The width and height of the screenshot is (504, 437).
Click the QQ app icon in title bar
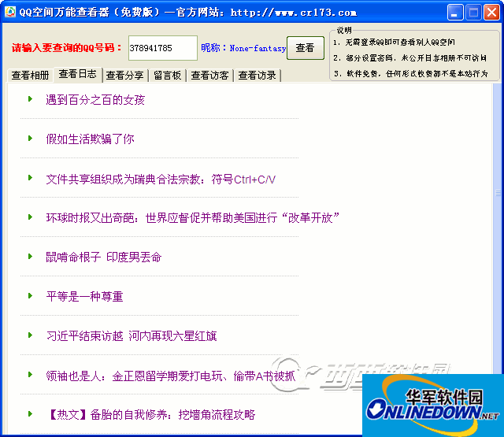click(10, 12)
